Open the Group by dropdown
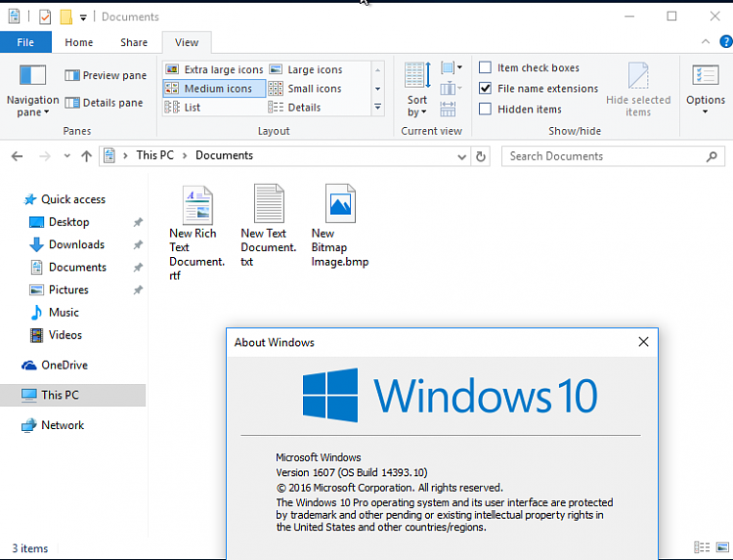The width and height of the screenshot is (733, 560). click(452, 67)
